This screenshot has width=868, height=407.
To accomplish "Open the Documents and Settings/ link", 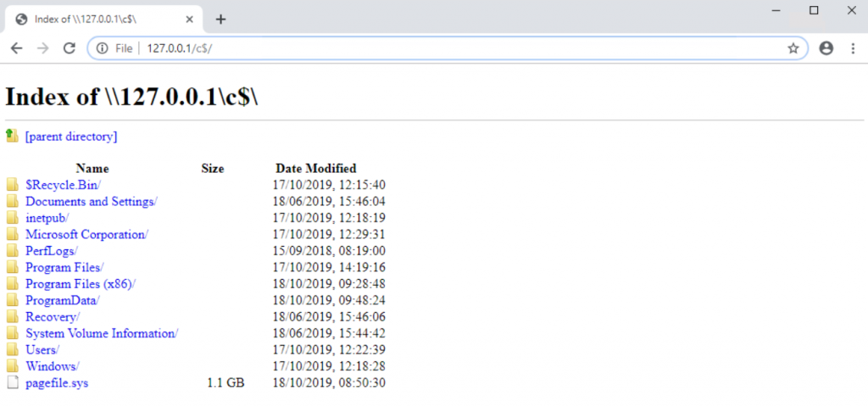I will 91,202.
